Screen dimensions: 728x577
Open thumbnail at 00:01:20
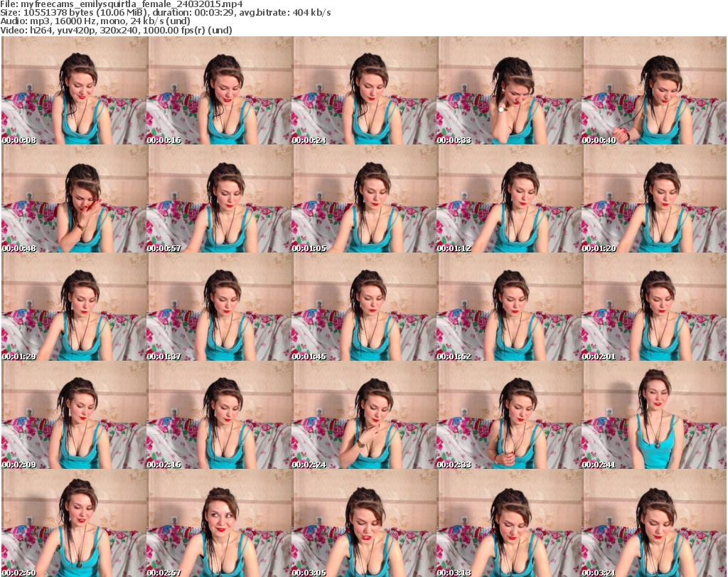point(654,198)
